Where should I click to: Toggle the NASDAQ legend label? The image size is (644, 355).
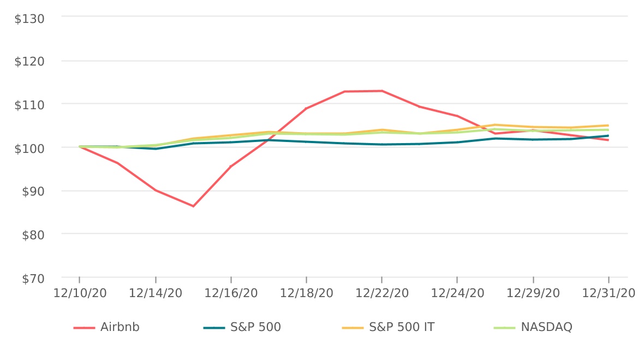pyautogui.click(x=546, y=328)
